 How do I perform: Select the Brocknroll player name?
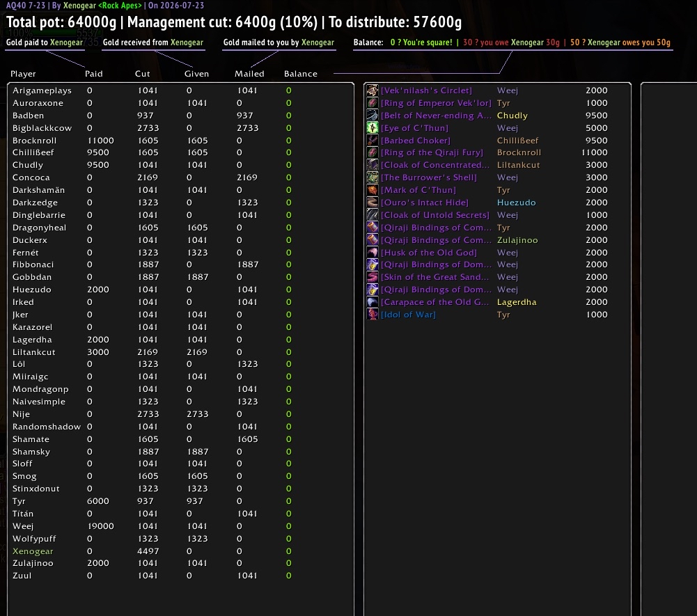point(35,141)
